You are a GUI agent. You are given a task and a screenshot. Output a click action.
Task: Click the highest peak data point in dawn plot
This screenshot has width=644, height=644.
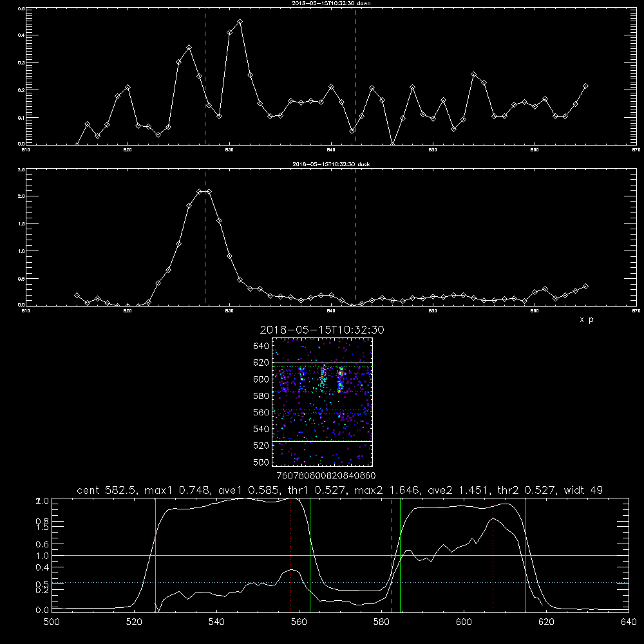point(240,22)
